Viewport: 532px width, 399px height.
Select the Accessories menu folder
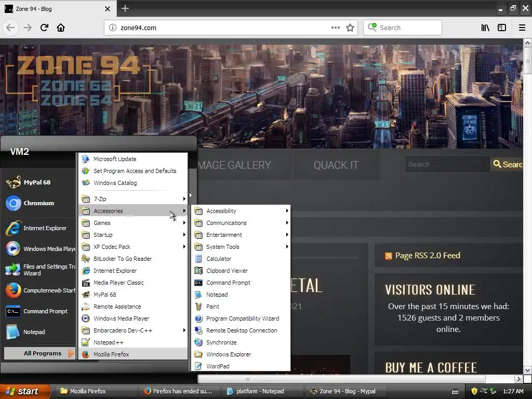pos(133,211)
